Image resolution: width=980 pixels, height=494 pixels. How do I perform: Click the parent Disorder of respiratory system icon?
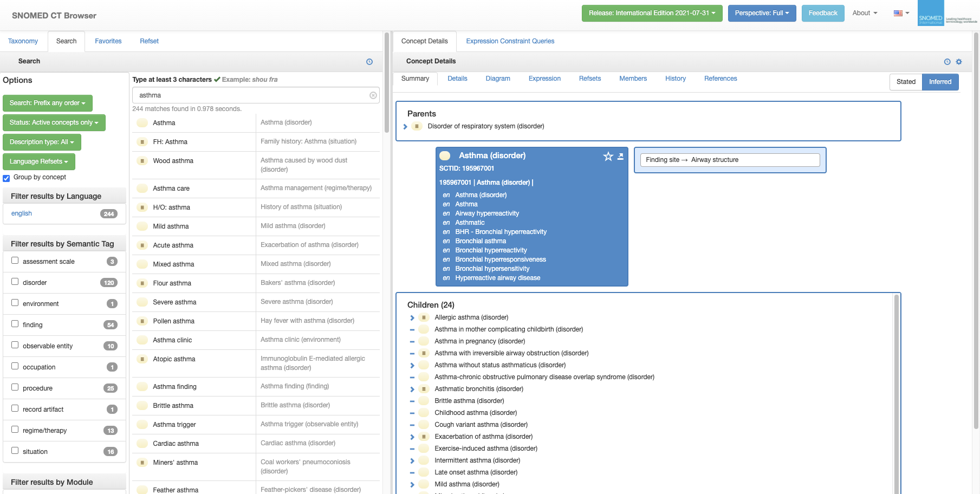click(x=417, y=126)
